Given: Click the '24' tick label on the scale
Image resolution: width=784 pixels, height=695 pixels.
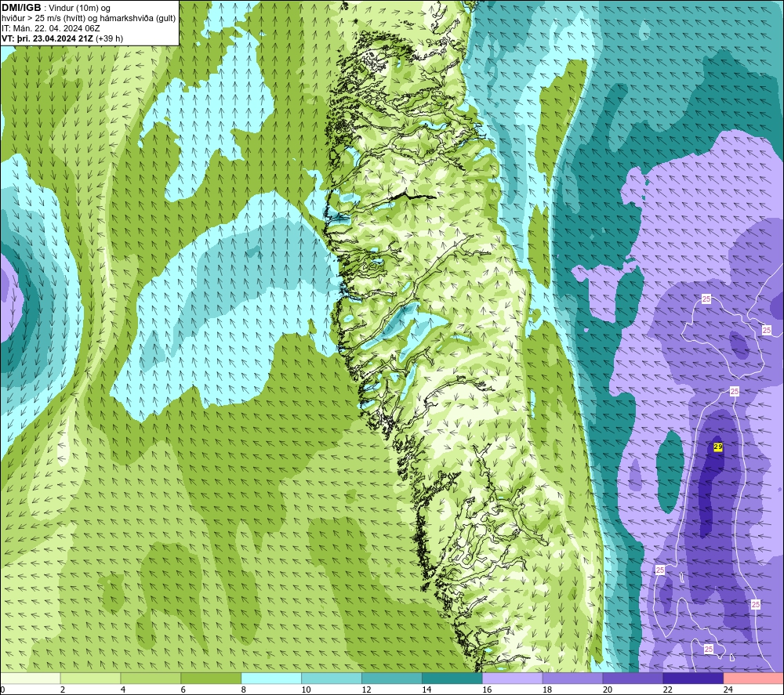Looking at the screenshot, I should click(728, 690).
